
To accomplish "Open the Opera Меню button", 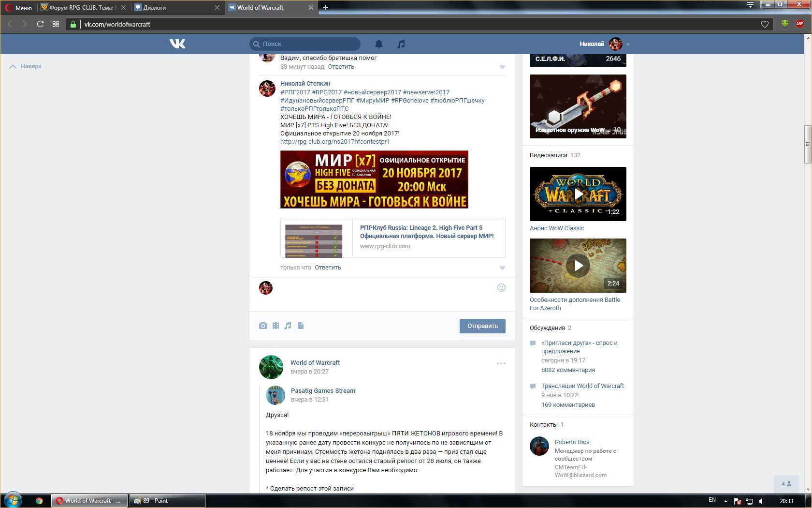I will 19,8.
